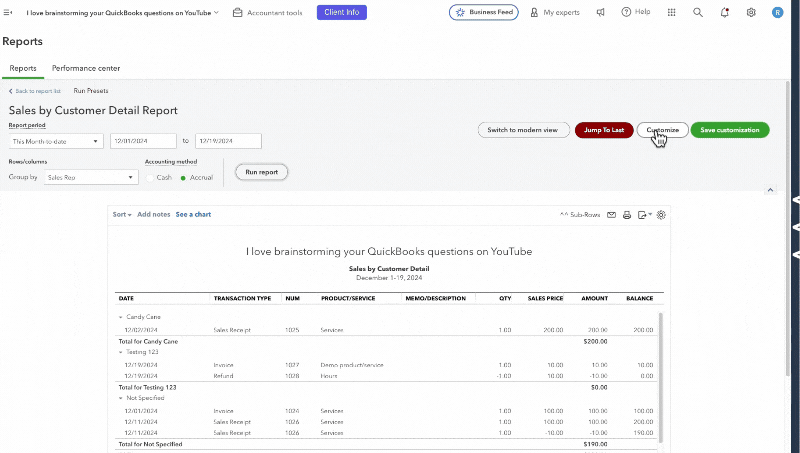Screen dimensions: 800x453
Task: Click the Run report button
Action: pyautogui.click(x=262, y=172)
